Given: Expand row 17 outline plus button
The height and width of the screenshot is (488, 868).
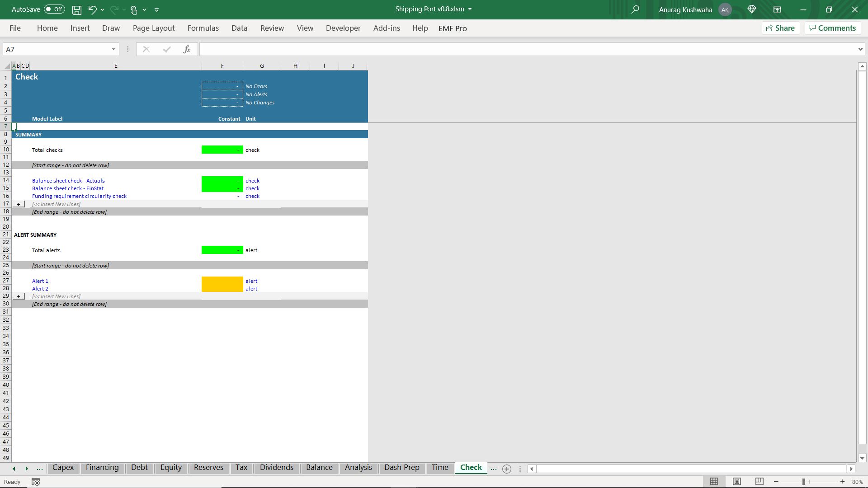Looking at the screenshot, I should 19,204.
